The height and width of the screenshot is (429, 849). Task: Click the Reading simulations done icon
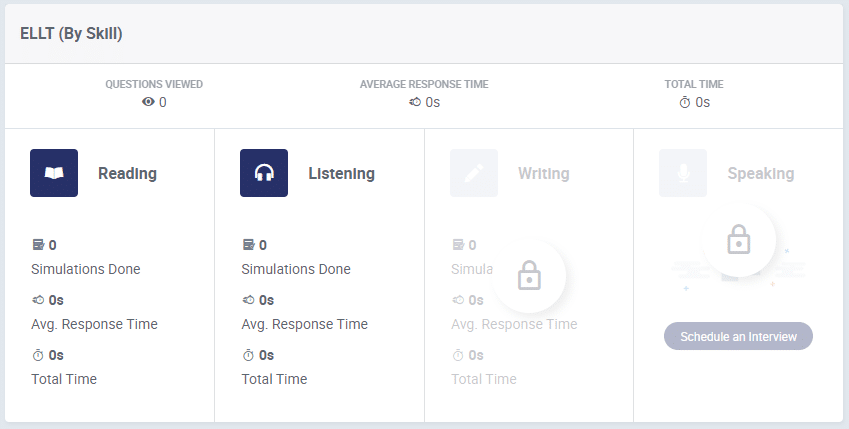tap(38, 245)
